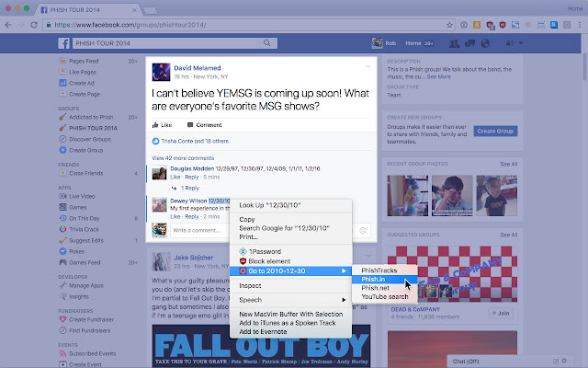The height and width of the screenshot is (368, 588).
Task: Click the Facebook logo icon
Action: [x=63, y=43]
